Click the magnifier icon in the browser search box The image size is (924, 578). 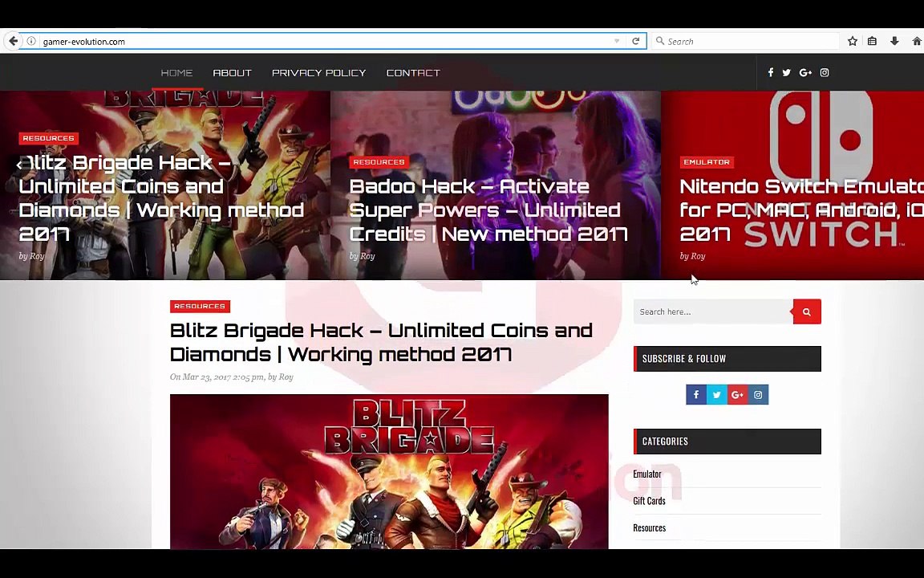coord(660,41)
